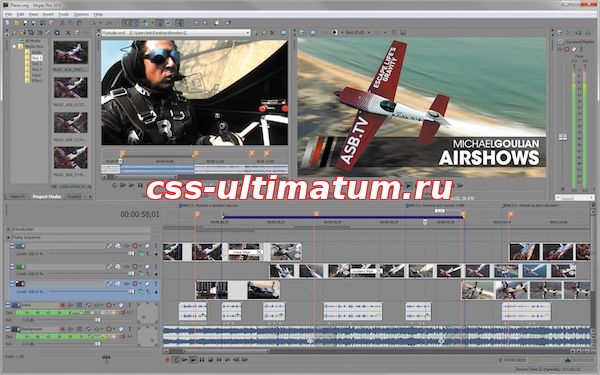
Task: Minimize the first video track header
Action: pyautogui.click(x=12, y=246)
